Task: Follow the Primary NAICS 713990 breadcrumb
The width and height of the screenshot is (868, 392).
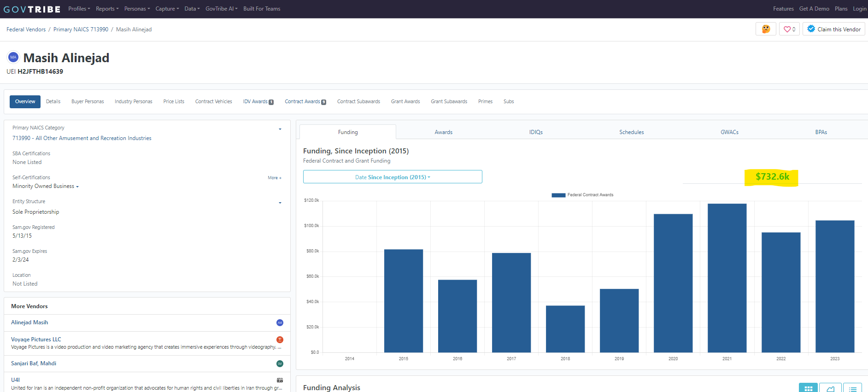Action: 81,29
